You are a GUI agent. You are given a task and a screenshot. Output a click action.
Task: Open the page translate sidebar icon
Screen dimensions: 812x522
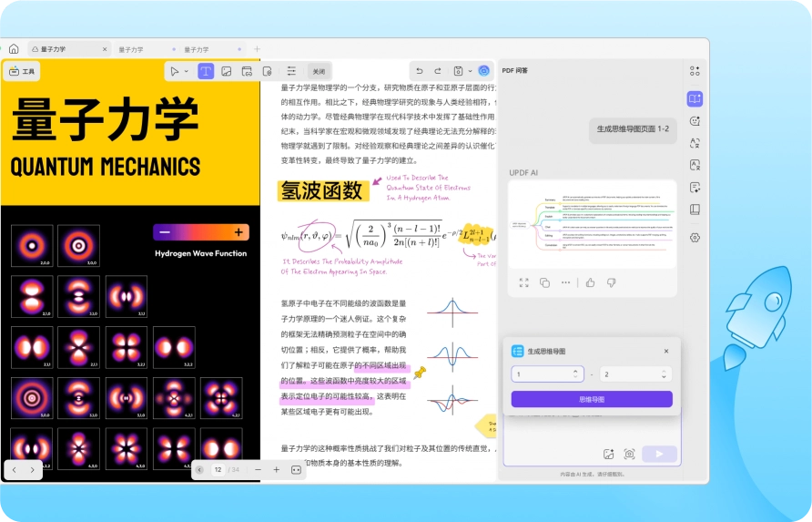point(695,165)
